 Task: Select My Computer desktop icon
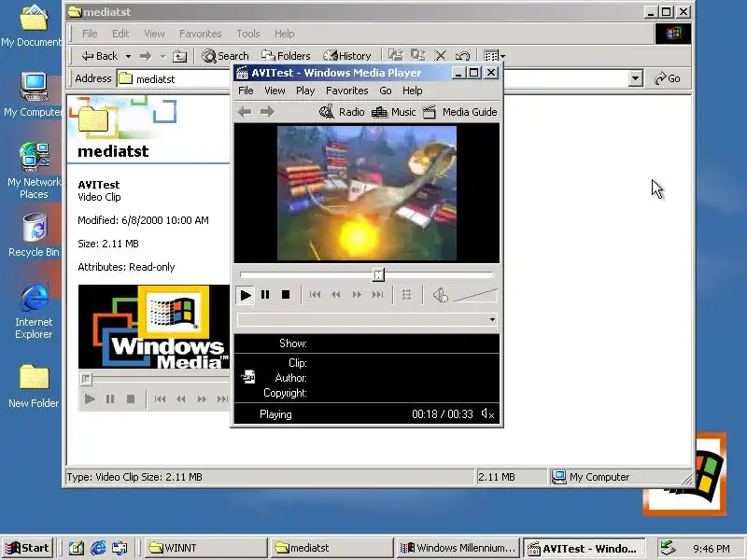coord(33,95)
